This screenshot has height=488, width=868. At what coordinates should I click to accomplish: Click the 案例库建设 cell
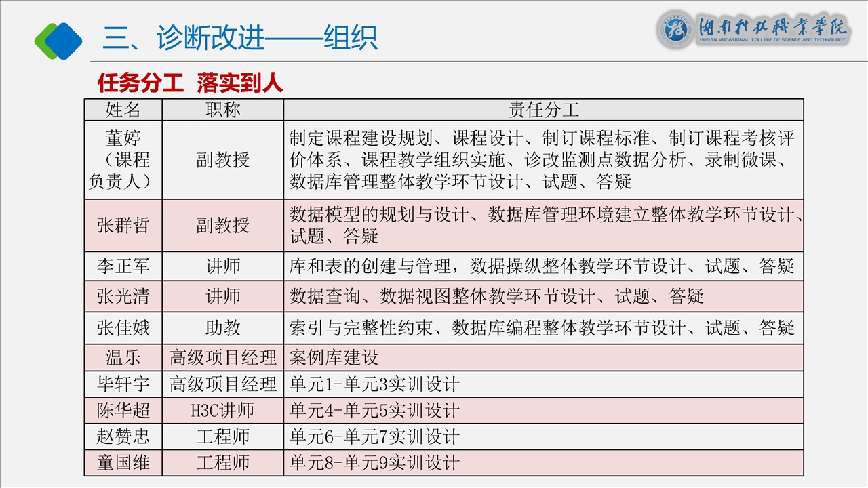click(334, 357)
